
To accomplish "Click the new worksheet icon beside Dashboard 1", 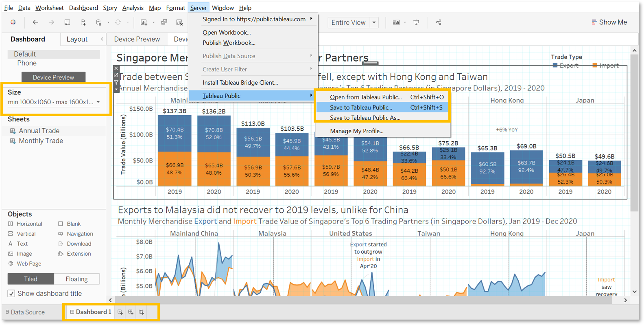I will click(x=120, y=312).
